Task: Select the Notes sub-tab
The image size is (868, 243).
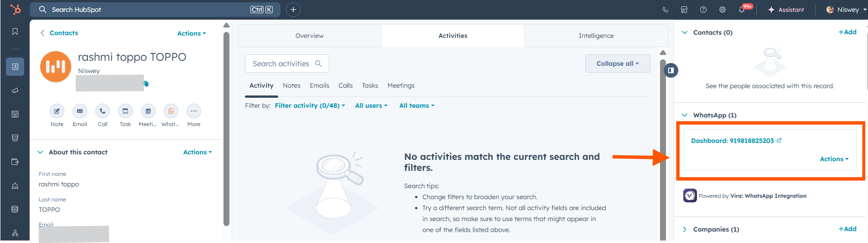Action: pos(291,85)
